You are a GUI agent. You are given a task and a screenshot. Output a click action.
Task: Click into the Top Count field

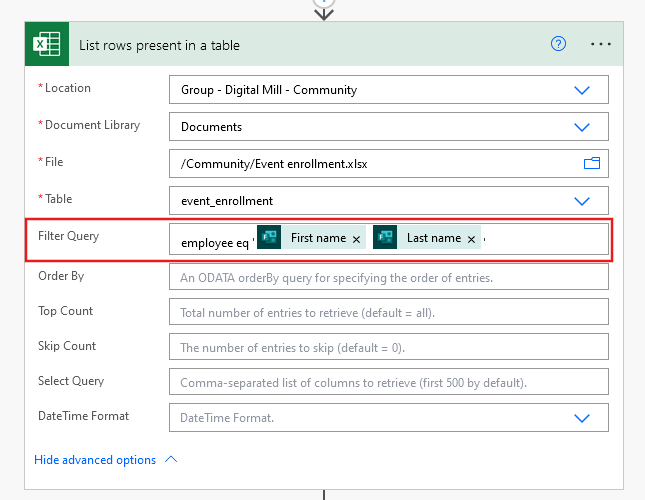tap(389, 312)
